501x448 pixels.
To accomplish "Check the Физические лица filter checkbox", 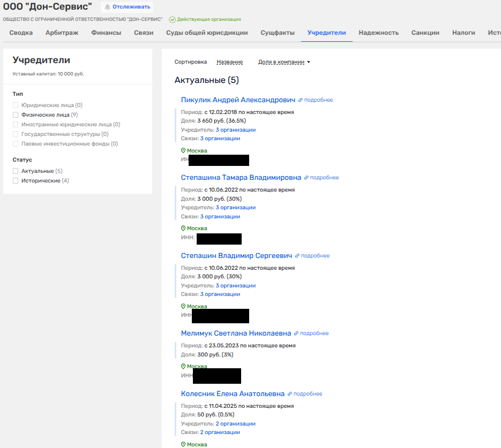I will [x=16, y=115].
